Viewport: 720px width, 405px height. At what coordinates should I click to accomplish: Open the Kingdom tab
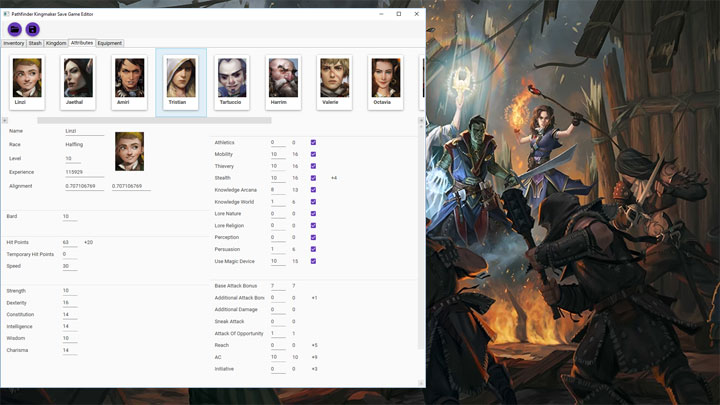(56, 44)
